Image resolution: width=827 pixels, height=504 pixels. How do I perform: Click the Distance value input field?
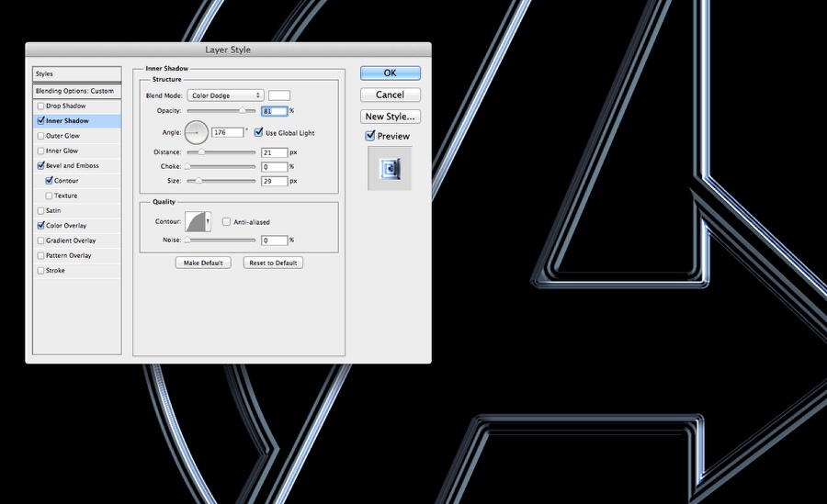click(274, 152)
